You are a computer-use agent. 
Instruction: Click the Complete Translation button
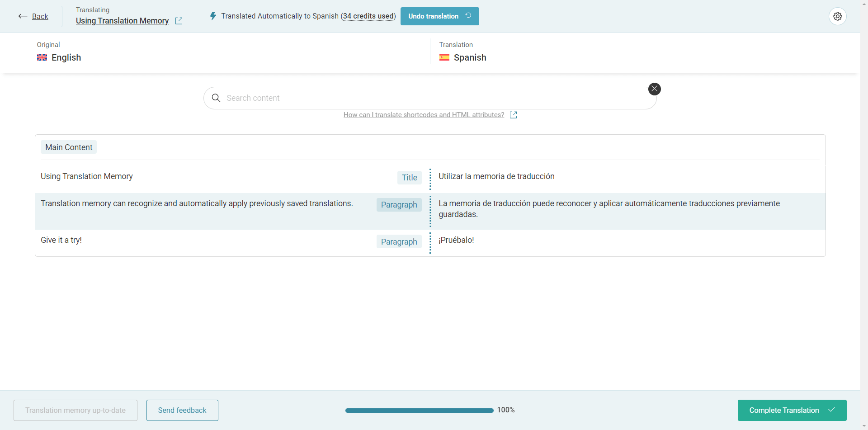coord(792,410)
